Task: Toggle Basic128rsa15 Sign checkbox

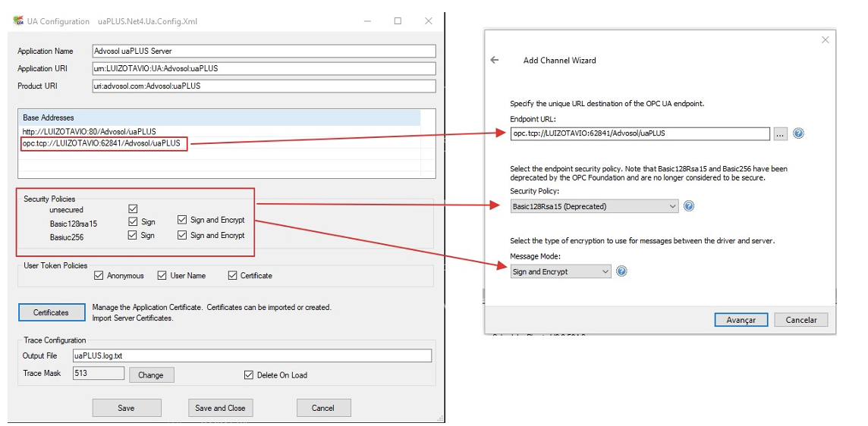Action: [x=132, y=221]
